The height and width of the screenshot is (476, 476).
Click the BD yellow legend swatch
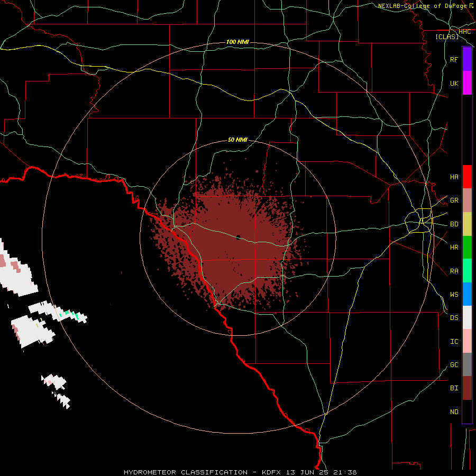(x=467, y=224)
